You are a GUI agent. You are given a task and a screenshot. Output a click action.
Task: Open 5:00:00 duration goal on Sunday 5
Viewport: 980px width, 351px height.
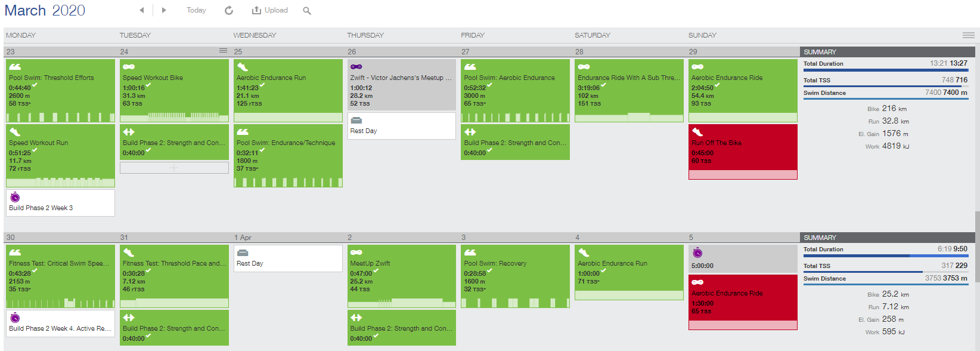click(743, 258)
